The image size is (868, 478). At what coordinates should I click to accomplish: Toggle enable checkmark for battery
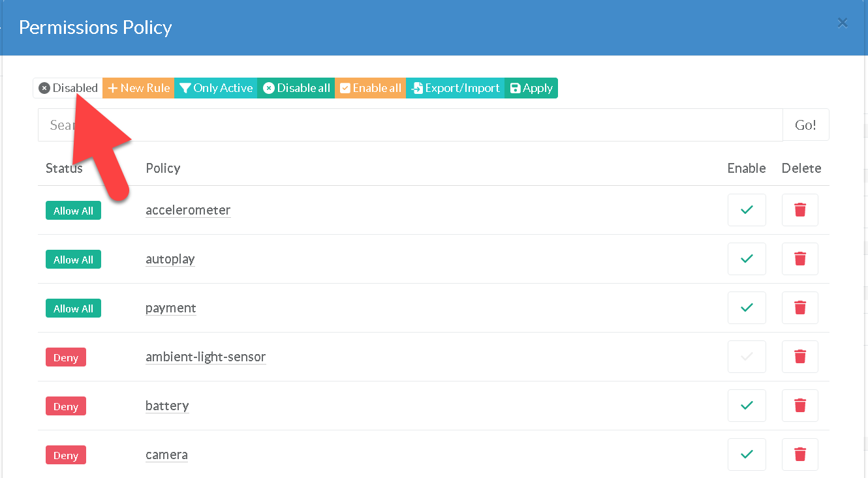coord(747,406)
